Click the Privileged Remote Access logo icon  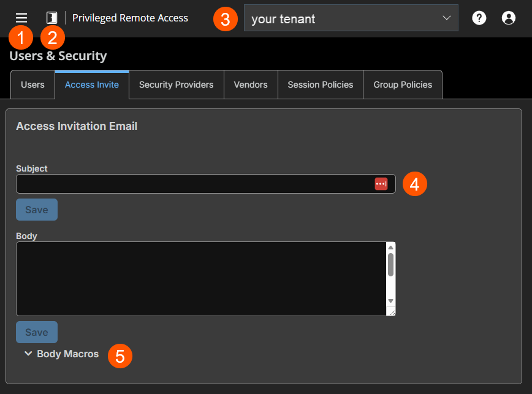pyautogui.click(x=51, y=17)
